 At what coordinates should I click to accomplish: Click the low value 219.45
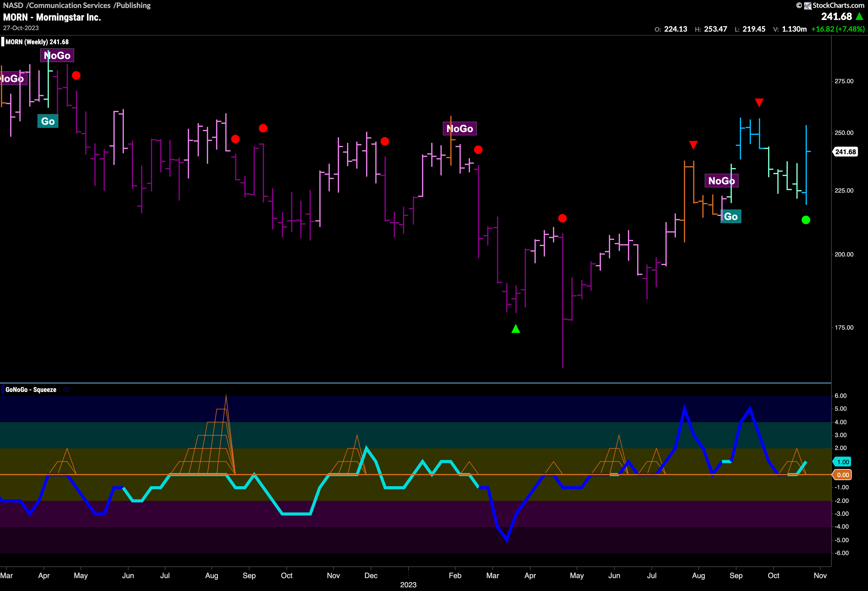coord(754,29)
